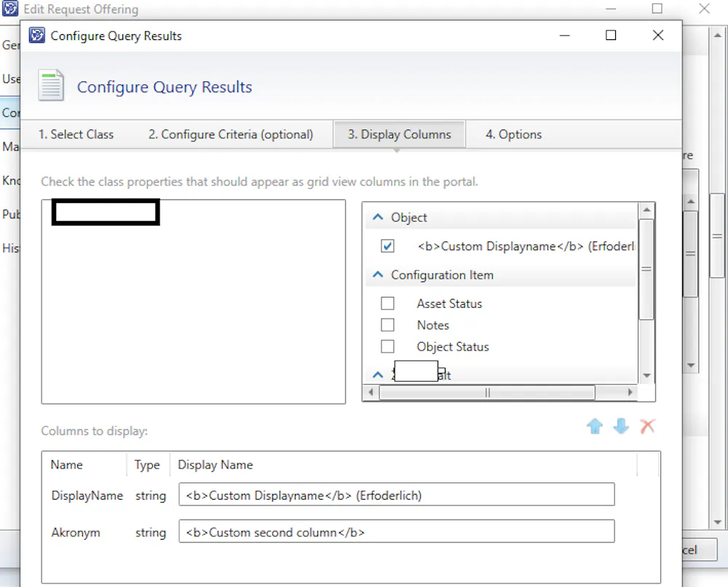The image size is (728, 587).
Task: Edit the Akronym column display name field
Action: (x=397, y=532)
